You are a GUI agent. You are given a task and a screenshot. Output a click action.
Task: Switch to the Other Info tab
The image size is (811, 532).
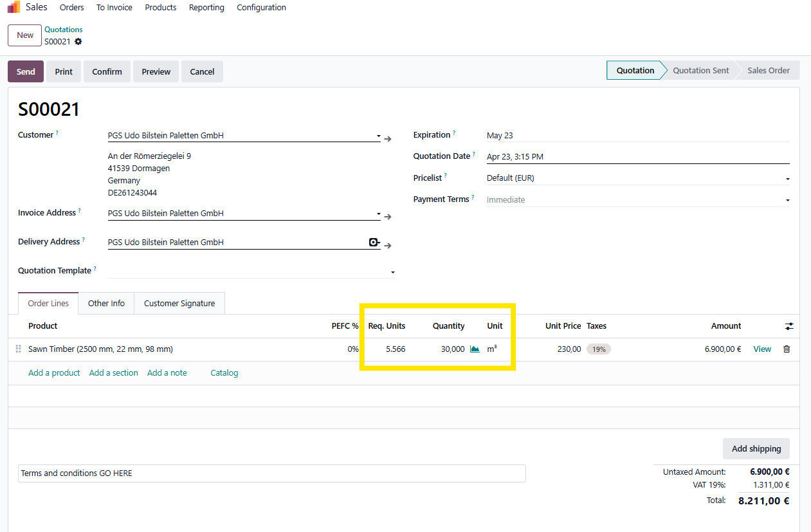(106, 303)
